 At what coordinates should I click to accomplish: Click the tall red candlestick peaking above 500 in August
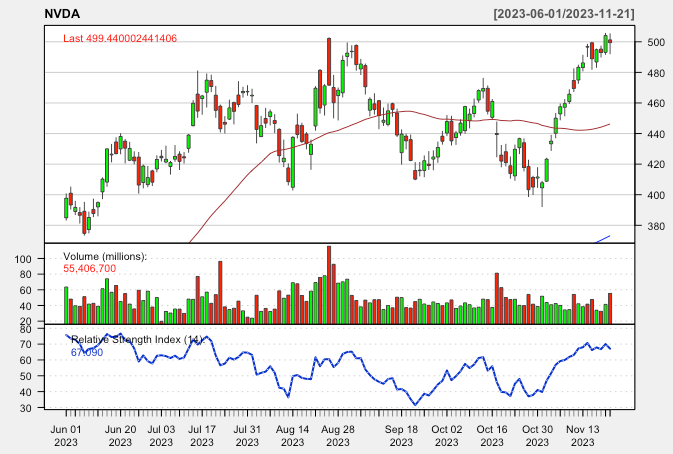pos(329,62)
